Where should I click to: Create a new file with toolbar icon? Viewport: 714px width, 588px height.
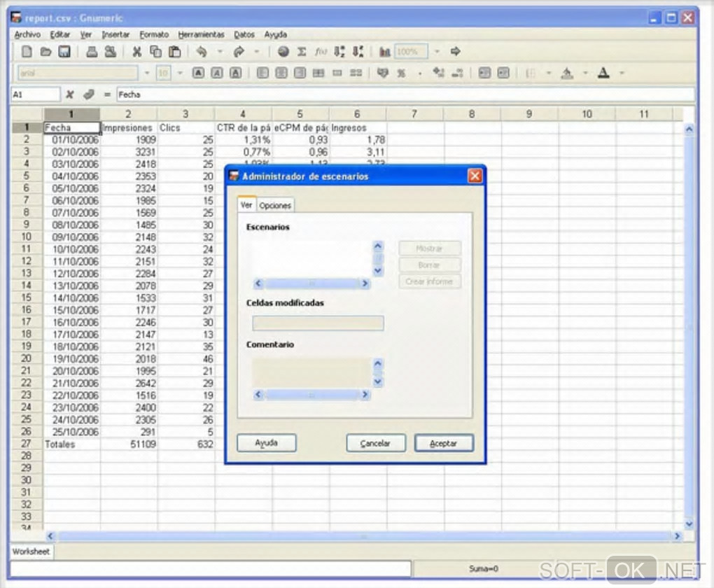(x=27, y=52)
